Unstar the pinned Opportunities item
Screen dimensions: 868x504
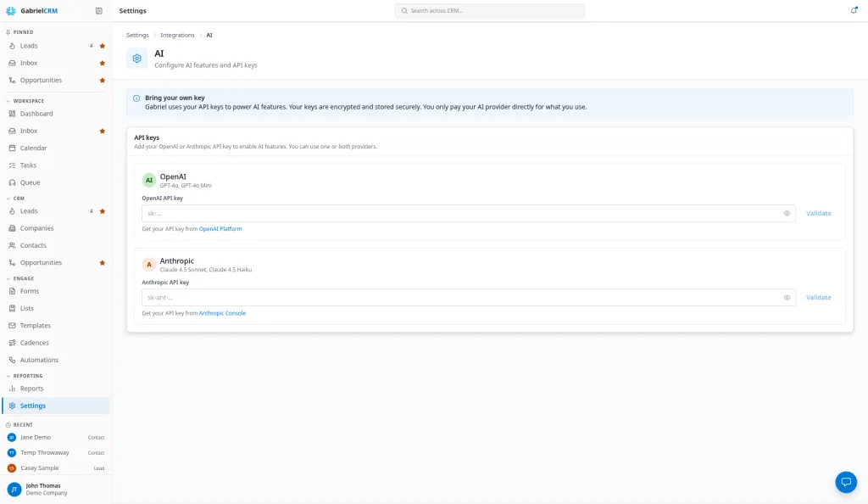point(103,81)
